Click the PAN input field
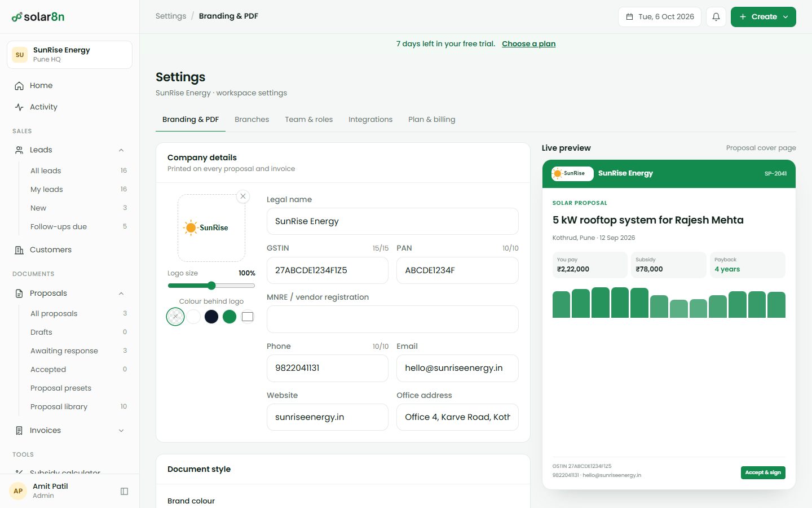Viewport: 812px width, 508px height. (457, 270)
